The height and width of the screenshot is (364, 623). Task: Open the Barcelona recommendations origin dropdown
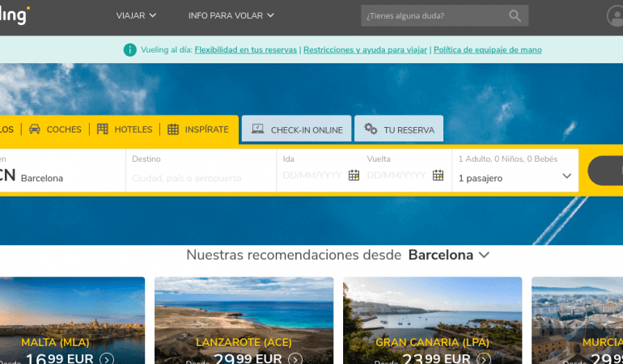[448, 255]
